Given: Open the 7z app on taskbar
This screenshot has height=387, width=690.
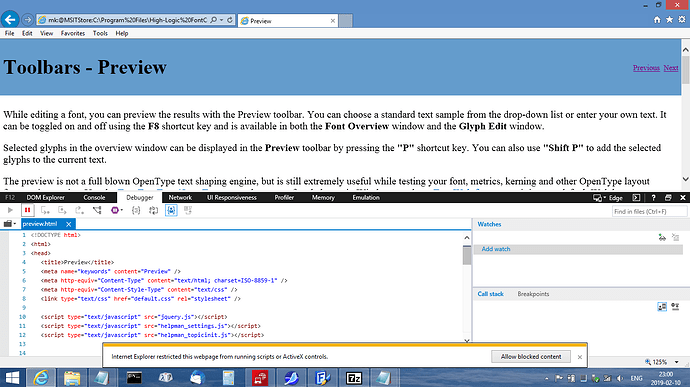Looking at the screenshot, I should tap(354, 378).
